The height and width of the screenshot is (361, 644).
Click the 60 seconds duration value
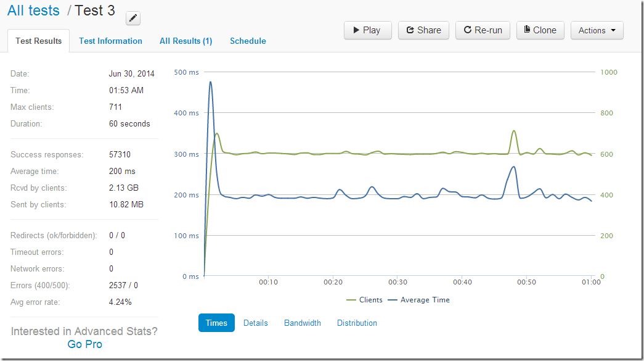tap(129, 124)
